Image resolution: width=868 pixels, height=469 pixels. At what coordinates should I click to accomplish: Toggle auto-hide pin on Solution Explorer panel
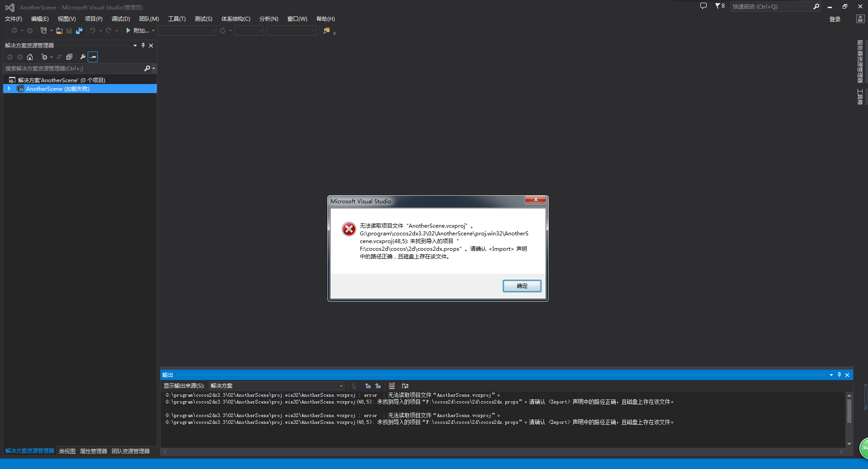[x=143, y=46]
